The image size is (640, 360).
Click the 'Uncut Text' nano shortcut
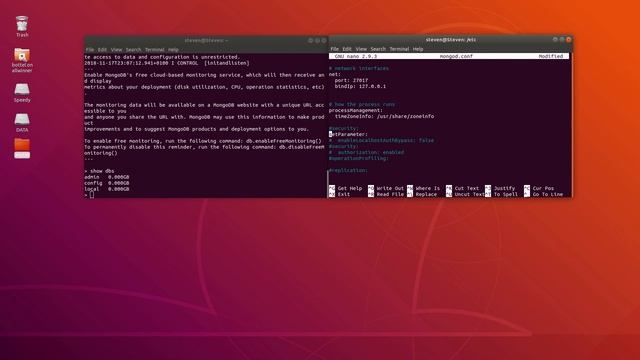tap(465, 195)
